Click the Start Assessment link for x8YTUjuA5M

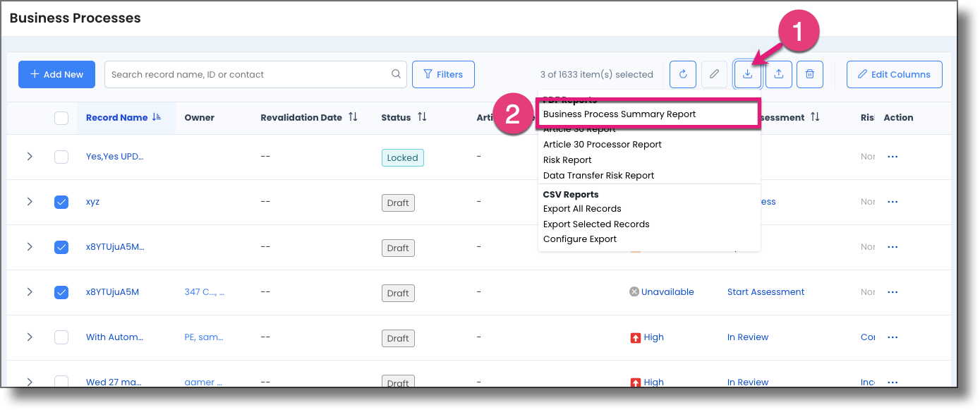pos(766,291)
